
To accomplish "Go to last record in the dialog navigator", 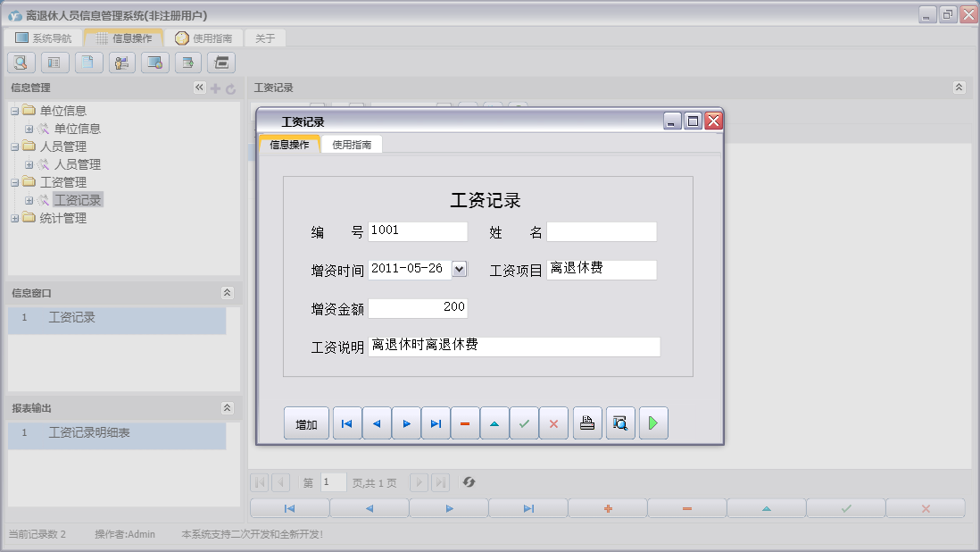I will click(436, 424).
